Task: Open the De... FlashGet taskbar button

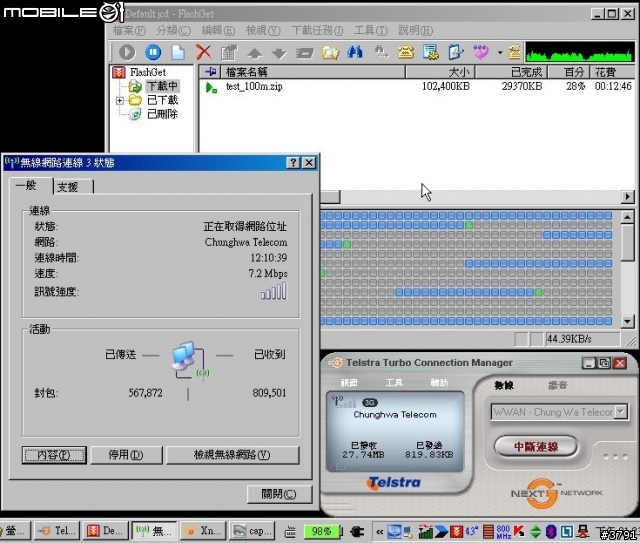Action: point(106,531)
